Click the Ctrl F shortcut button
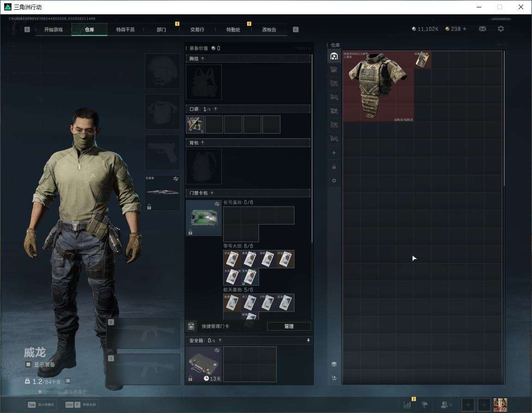The width and height of the screenshot is (532, 413). [x=80, y=405]
